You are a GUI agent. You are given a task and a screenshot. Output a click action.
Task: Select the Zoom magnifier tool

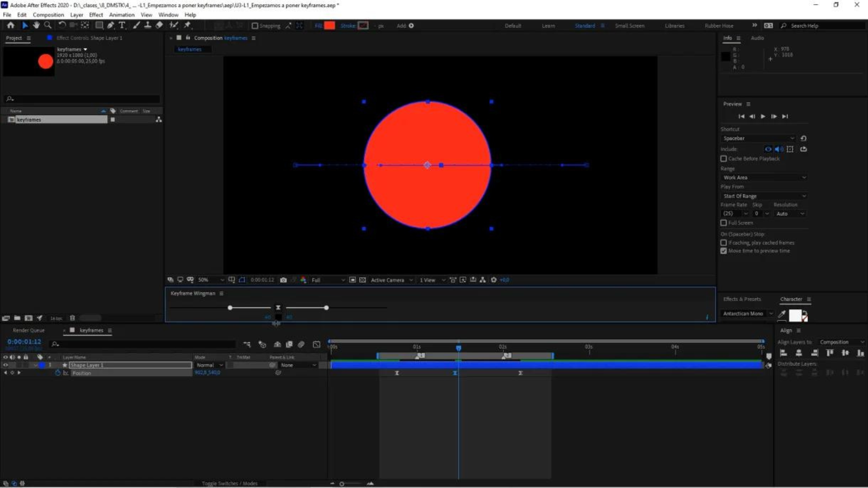47,25
